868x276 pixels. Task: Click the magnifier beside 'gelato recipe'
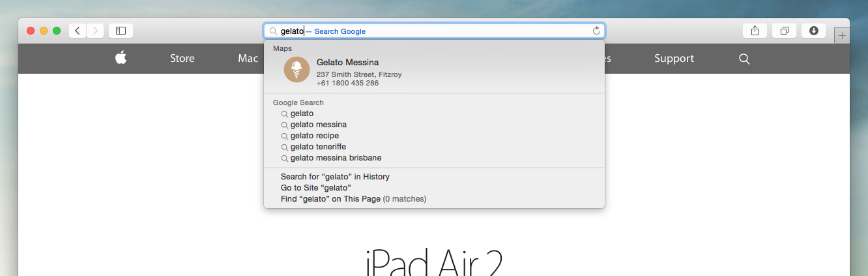click(x=284, y=136)
